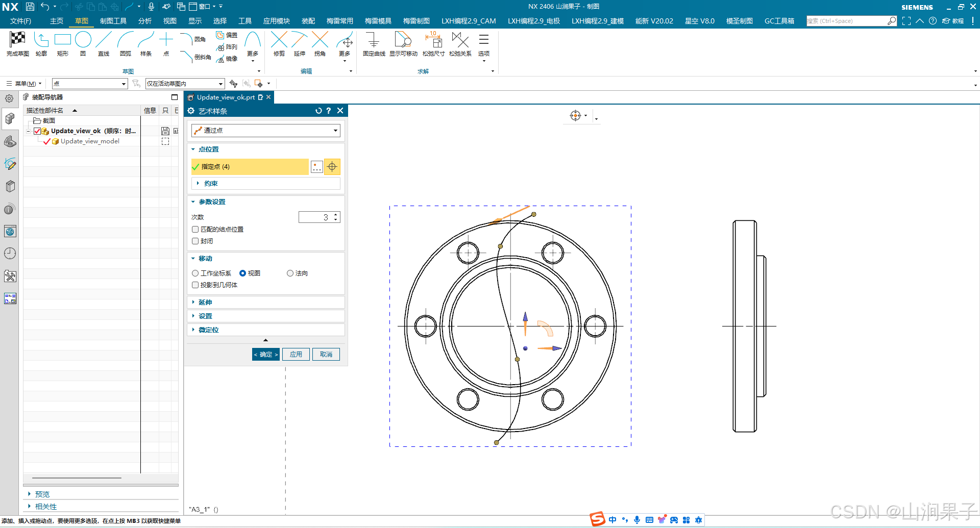Click the 取消 (Cancel) button

pyautogui.click(x=326, y=355)
